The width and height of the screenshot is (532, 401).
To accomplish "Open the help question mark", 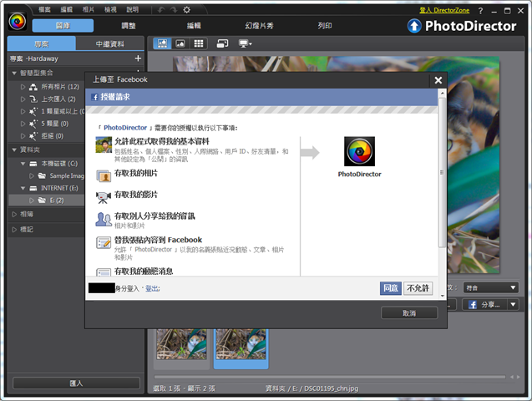I will point(480,11).
